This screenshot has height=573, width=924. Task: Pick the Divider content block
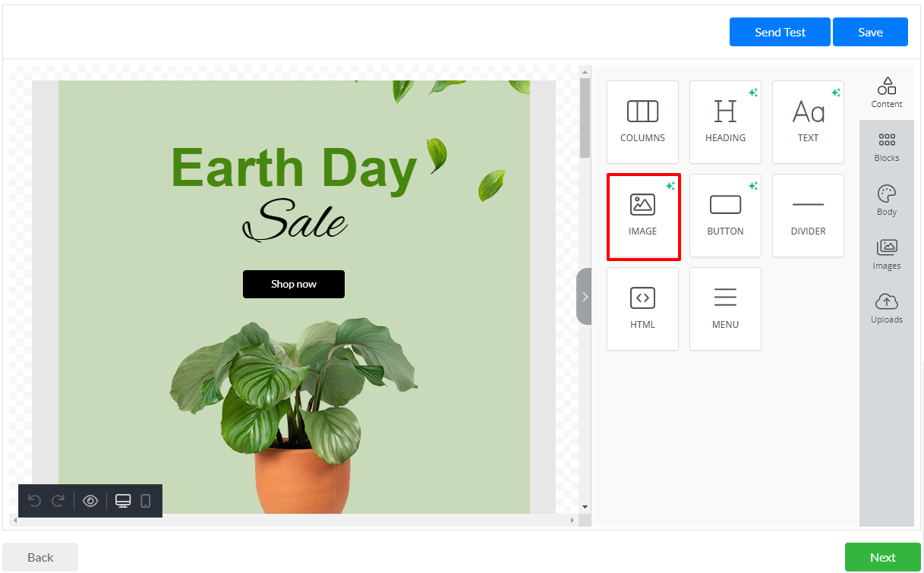tap(808, 216)
